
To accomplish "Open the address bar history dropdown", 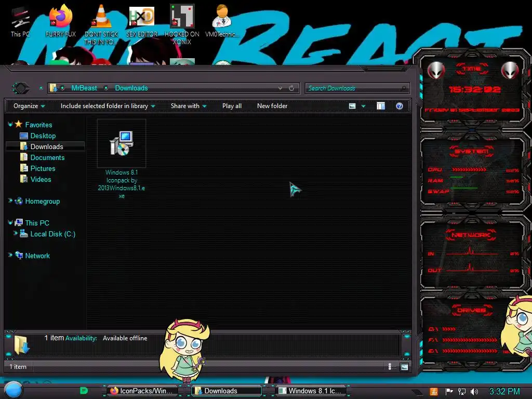I will (x=280, y=88).
